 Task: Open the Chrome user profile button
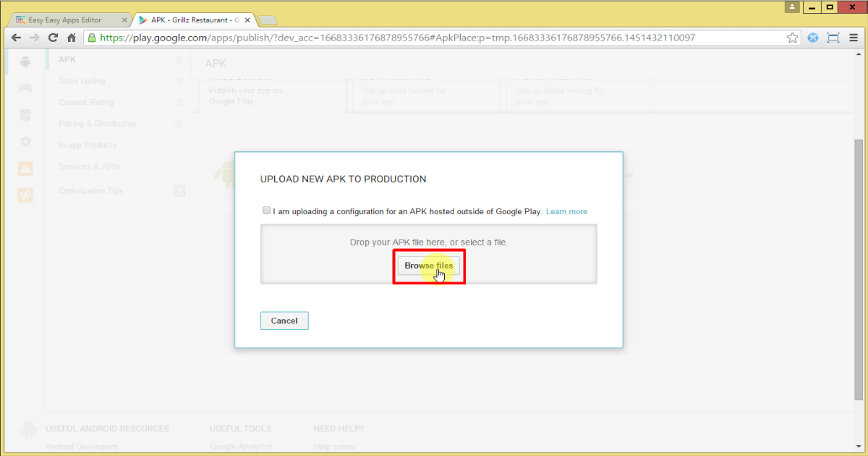click(x=793, y=7)
